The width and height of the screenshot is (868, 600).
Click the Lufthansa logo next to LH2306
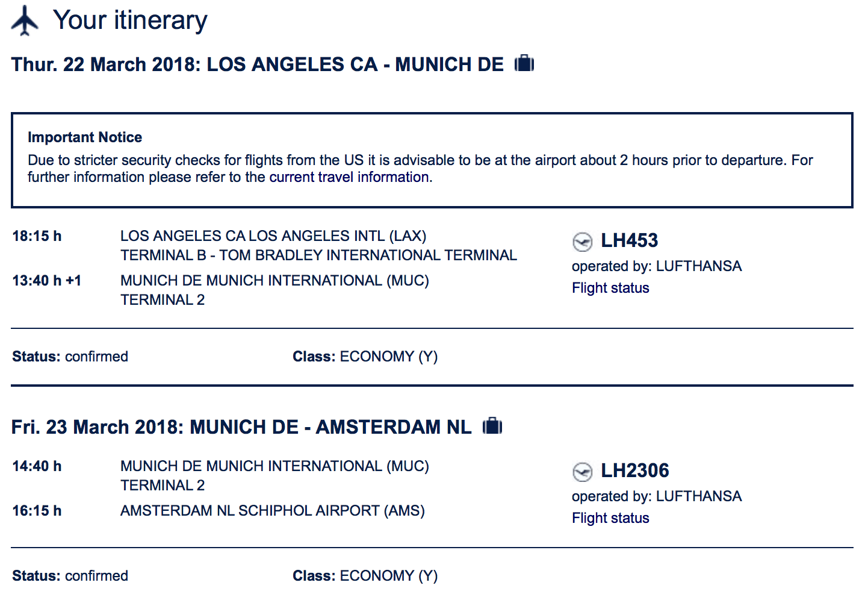click(582, 472)
